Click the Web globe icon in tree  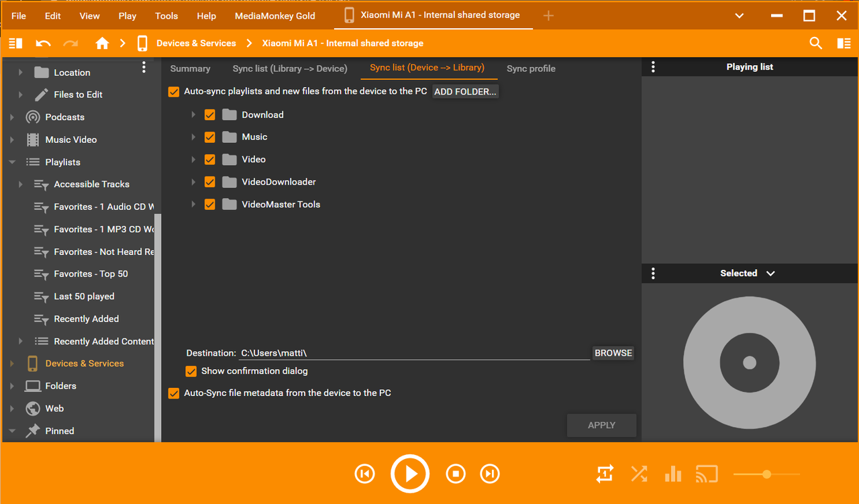pyautogui.click(x=33, y=408)
